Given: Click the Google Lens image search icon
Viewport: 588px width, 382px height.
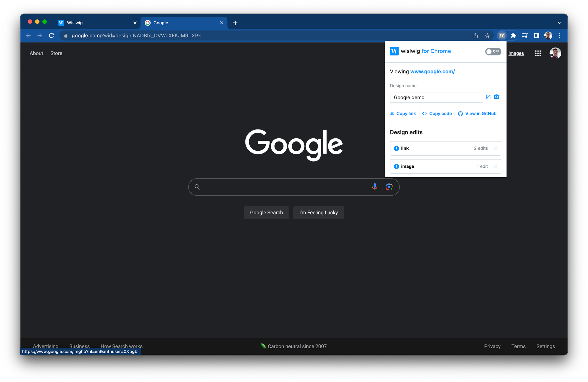Looking at the screenshot, I should coord(389,187).
